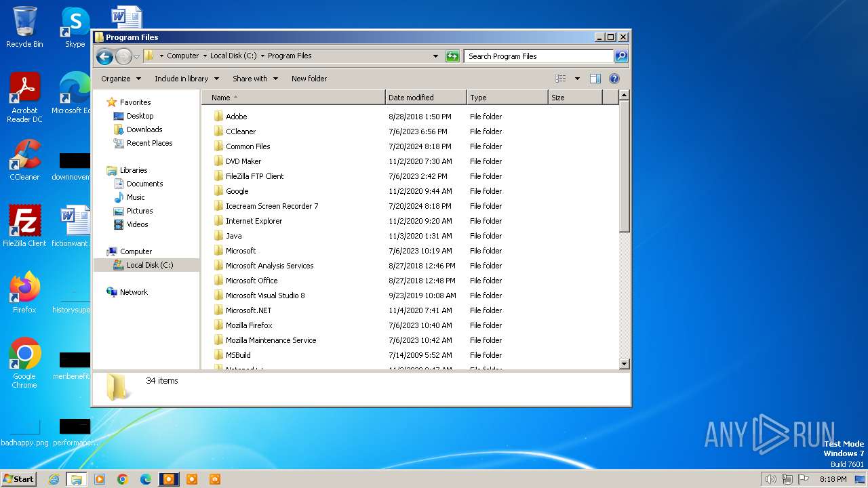
Task: Select the Documents library
Action: (144, 184)
